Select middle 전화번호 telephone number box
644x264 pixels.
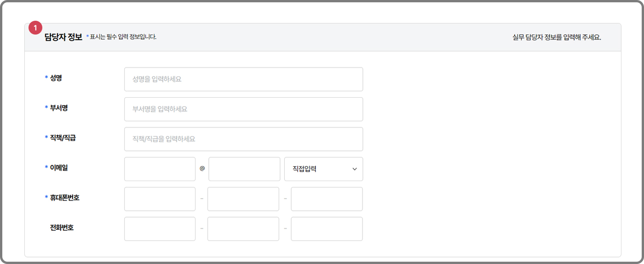[x=243, y=229]
